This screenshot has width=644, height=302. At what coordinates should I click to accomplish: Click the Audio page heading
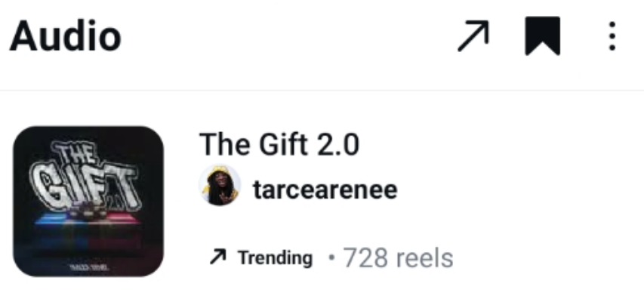(x=65, y=36)
